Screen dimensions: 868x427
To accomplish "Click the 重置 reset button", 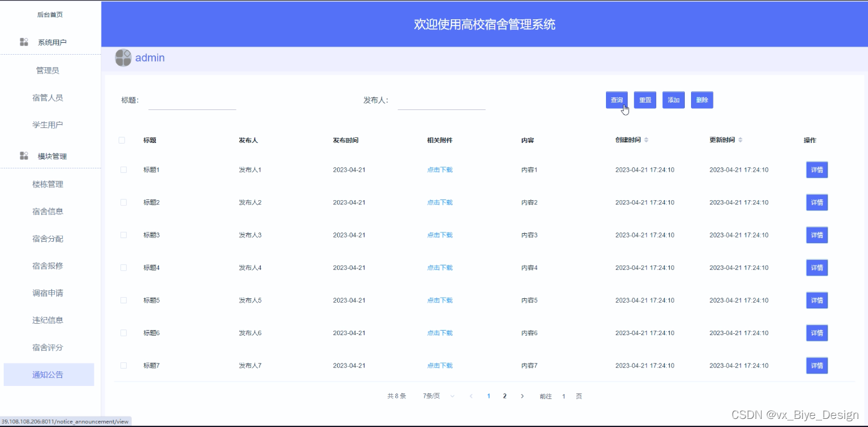I will pyautogui.click(x=645, y=100).
